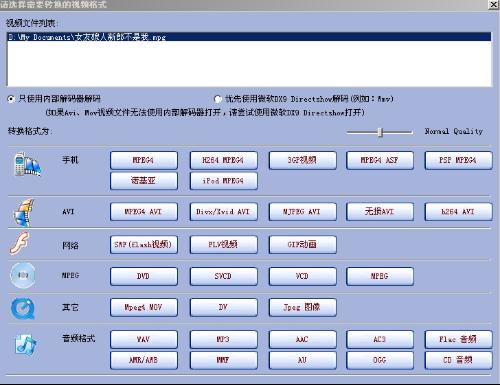Click the h264 AVI button
500x385 pixels.
[x=458, y=212]
